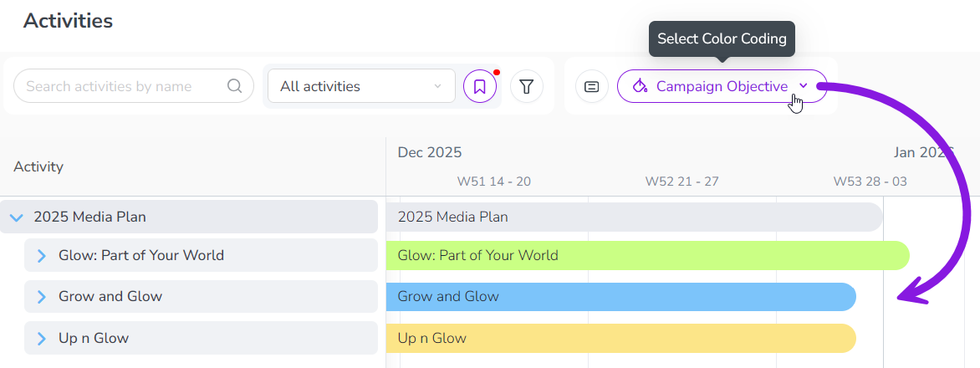The height and width of the screenshot is (368, 980).
Task: Expand Glow: Part of Your World
Action: pyautogui.click(x=41, y=256)
